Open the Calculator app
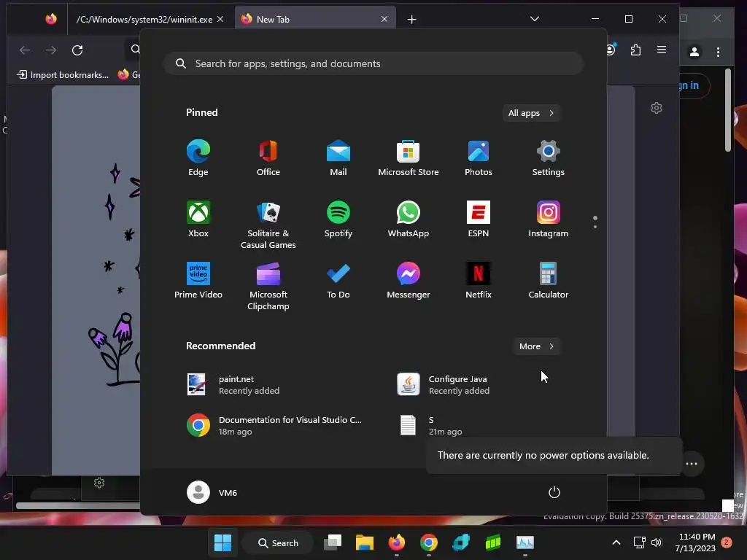 [x=549, y=281]
